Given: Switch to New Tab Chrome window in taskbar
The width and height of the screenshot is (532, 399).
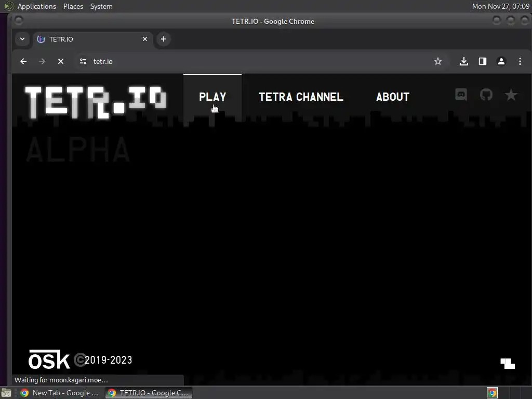Looking at the screenshot, I should tap(60, 393).
